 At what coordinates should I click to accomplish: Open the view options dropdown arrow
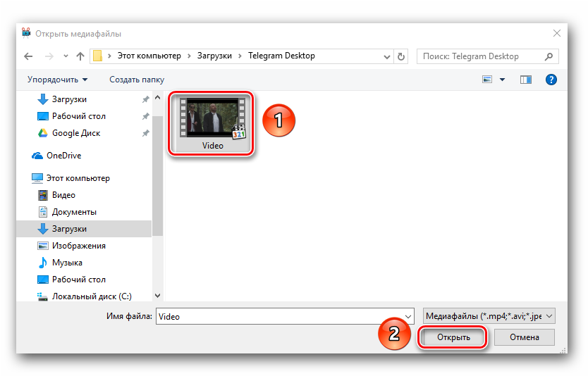(503, 80)
